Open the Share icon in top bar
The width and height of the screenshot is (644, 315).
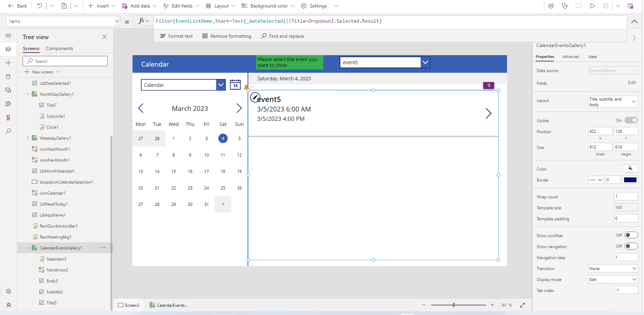(x=551, y=6)
